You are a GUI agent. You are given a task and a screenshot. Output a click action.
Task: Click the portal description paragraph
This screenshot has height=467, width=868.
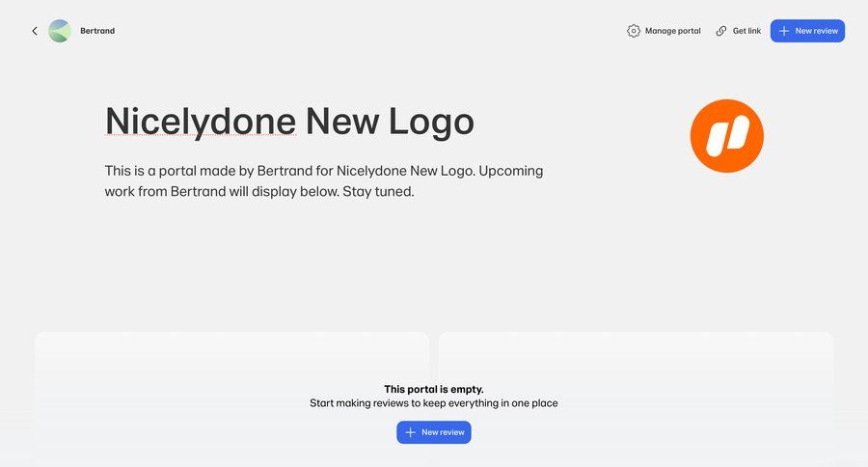point(323,180)
